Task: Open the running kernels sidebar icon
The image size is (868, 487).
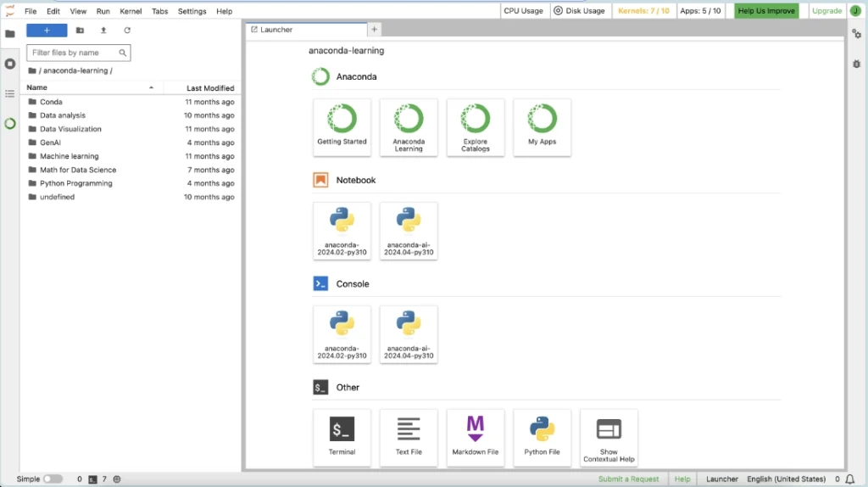Action: (10, 64)
